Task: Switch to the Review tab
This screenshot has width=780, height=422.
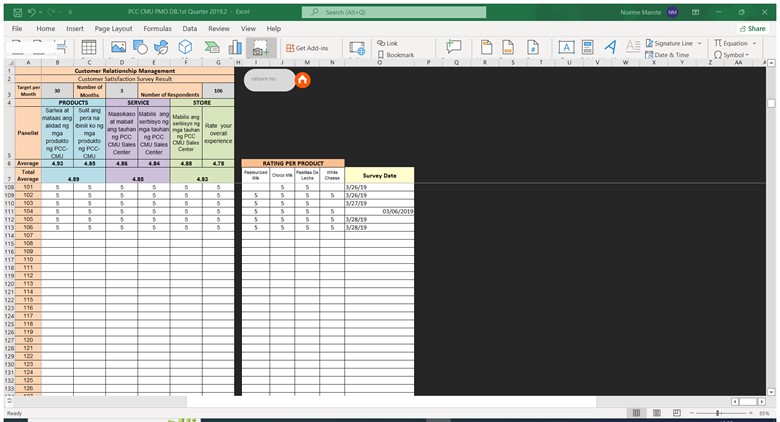Action: point(219,28)
